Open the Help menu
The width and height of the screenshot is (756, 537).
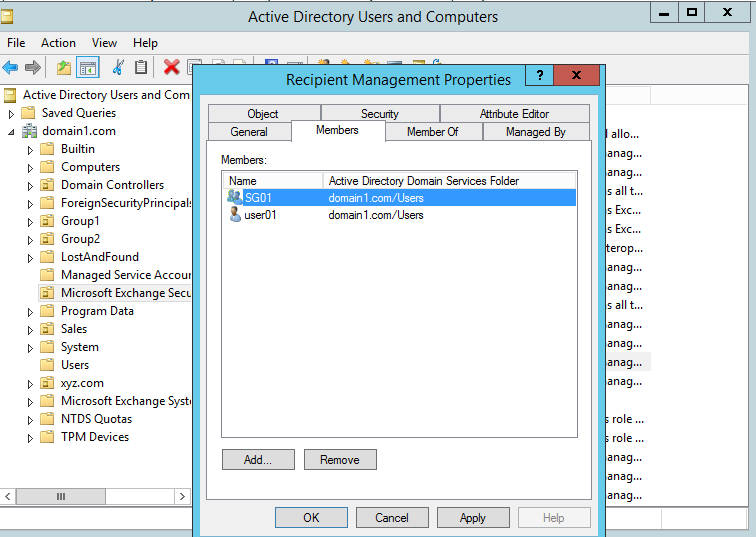(x=145, y=43)
